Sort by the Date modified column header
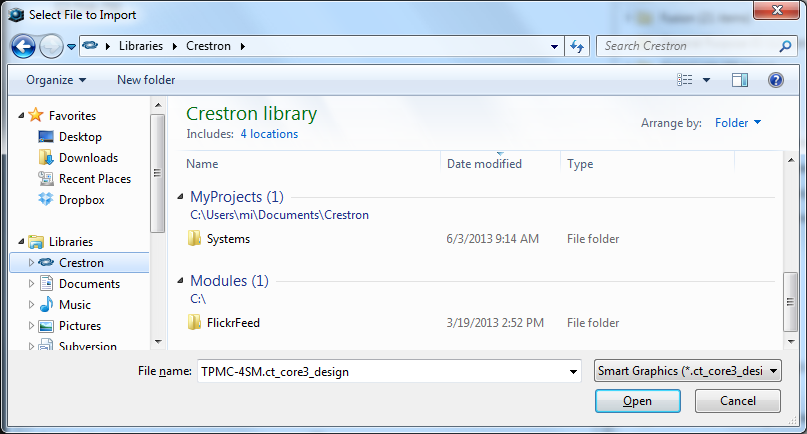Viewport: 807px width, 434px height. (x=484, y=164)
